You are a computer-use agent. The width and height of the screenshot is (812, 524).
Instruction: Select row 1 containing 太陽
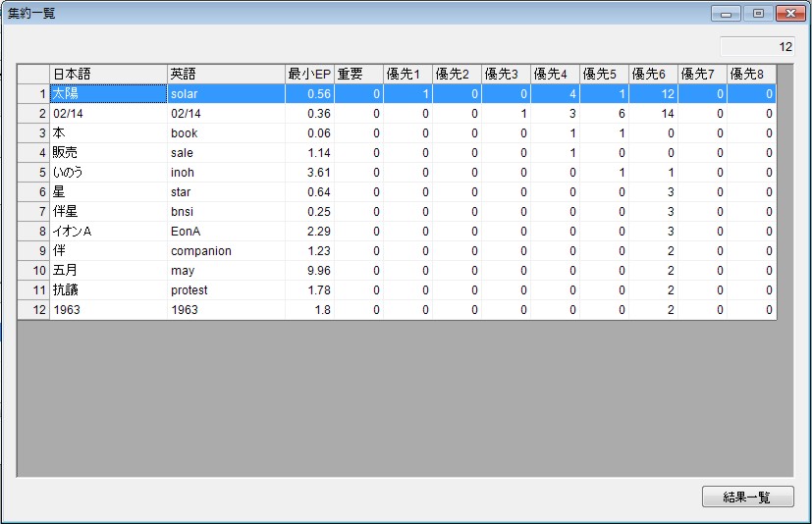pos(108,94)
